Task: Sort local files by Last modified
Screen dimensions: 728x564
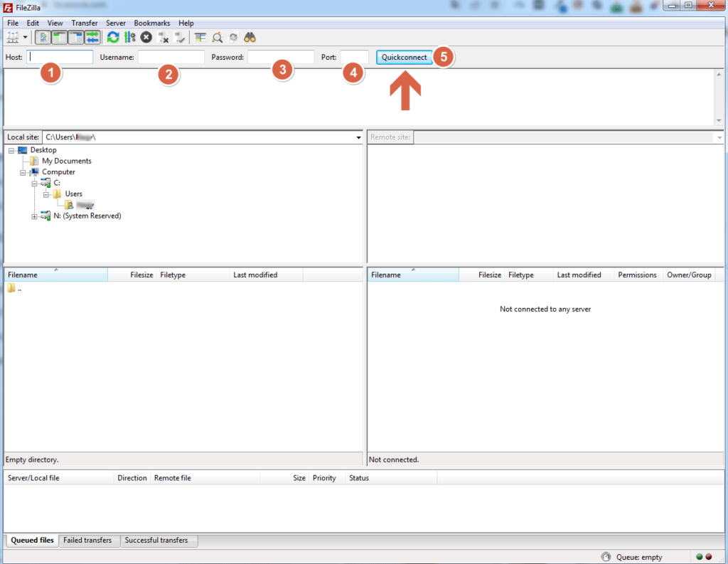Action: pos(266,275)
